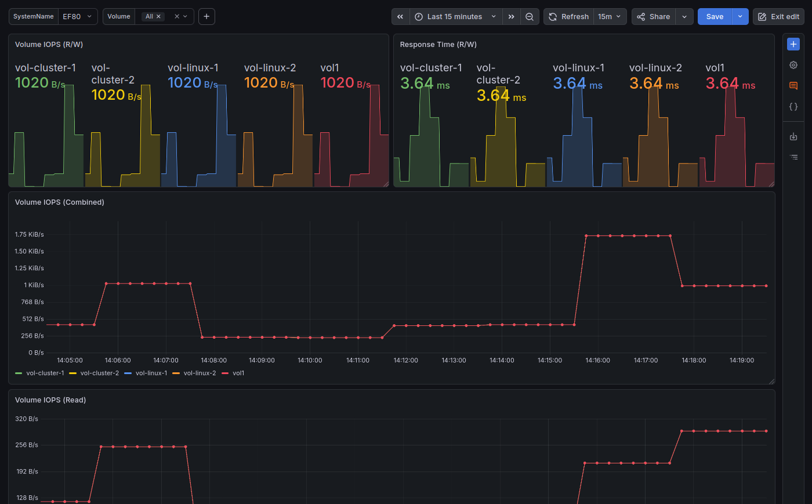Open the Last 15 minutes time picker
Image resolution: width=812 pixels, height=504 pixels.
coord(456,17)
